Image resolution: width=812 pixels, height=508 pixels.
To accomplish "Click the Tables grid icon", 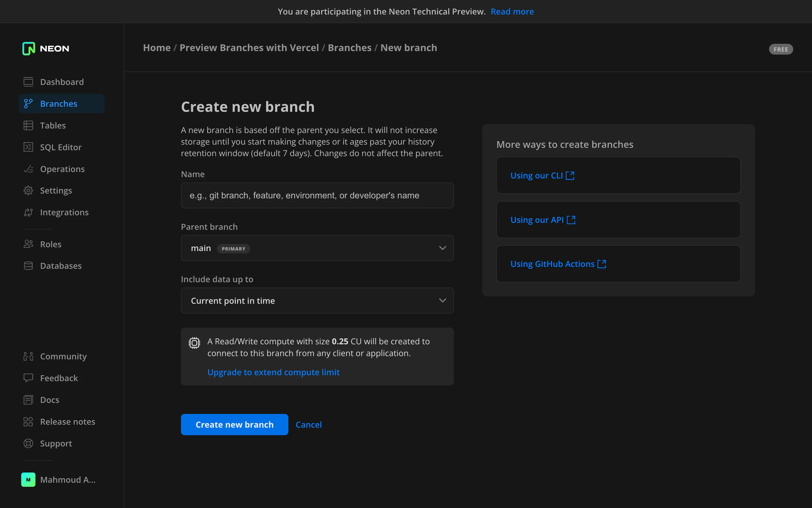I will 28,125.
